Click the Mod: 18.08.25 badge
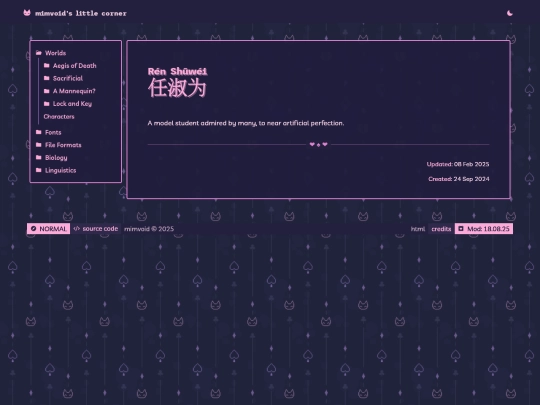 tap(484, 229)
